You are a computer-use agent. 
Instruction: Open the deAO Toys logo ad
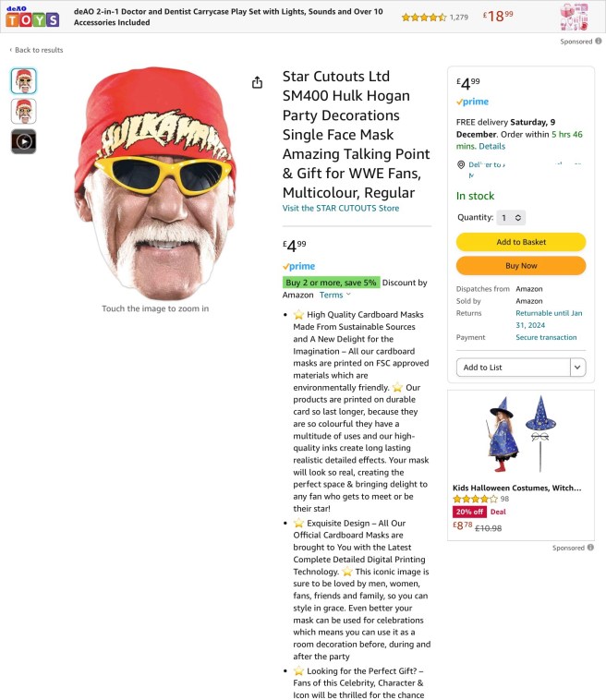[x=32, y=17]
